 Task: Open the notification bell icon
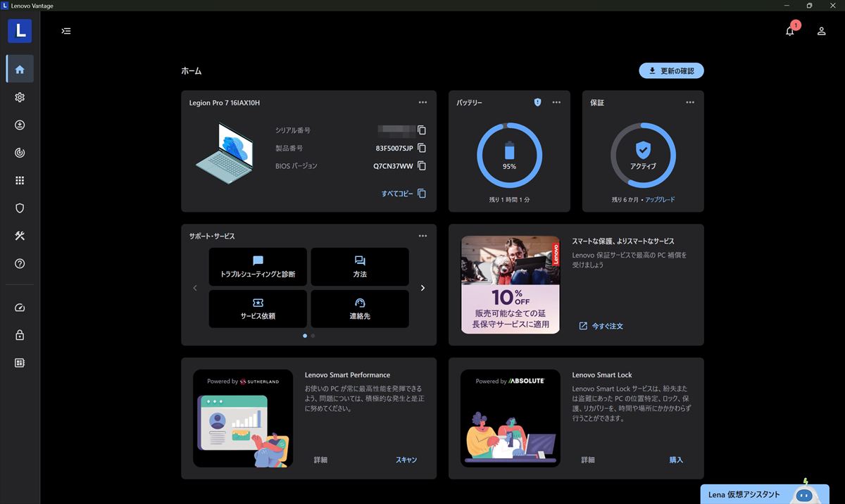[790, 31]
